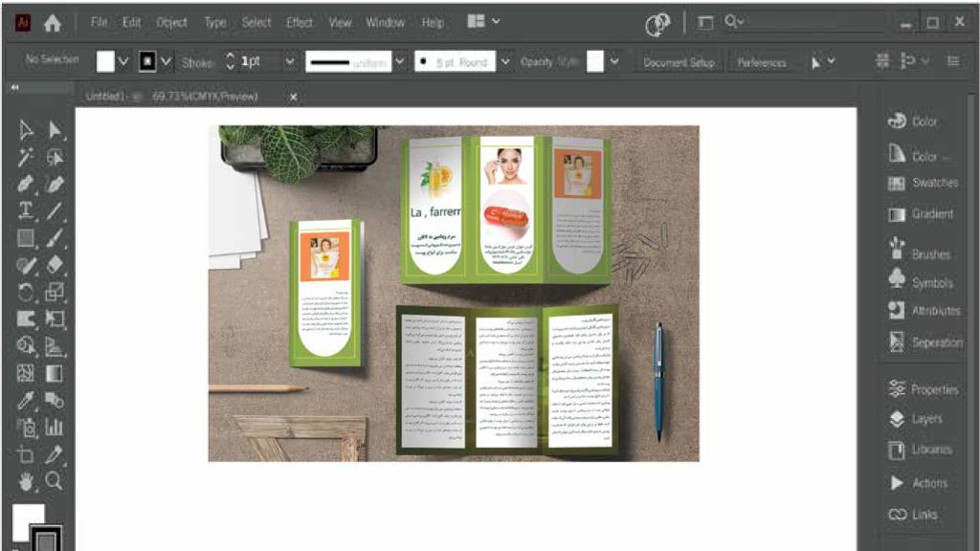Image resolution: width=980 pixels, height=551 pixels.
Task: Select the Gradient tool in toolbox
Action: tap(55, 374)
